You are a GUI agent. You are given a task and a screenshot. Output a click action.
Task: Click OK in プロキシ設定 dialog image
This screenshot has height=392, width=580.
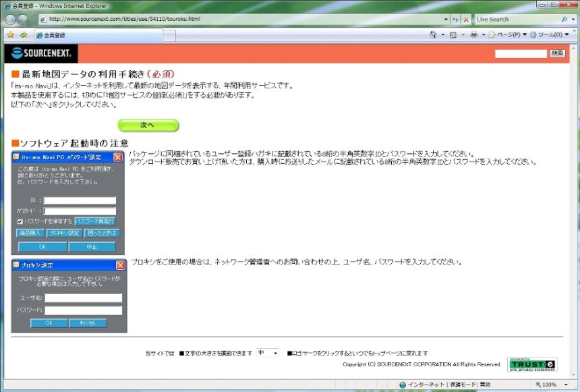pyautogui.click(x=49, y=323)
